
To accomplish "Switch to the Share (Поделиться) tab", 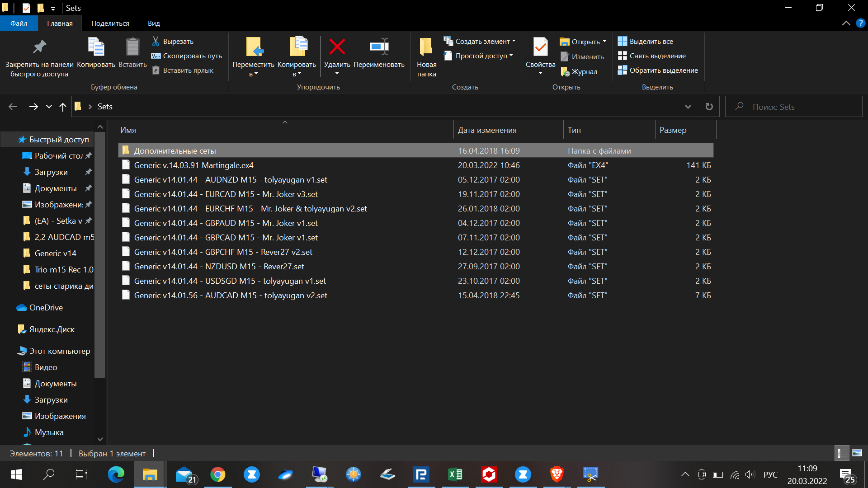I will (110, 23).
